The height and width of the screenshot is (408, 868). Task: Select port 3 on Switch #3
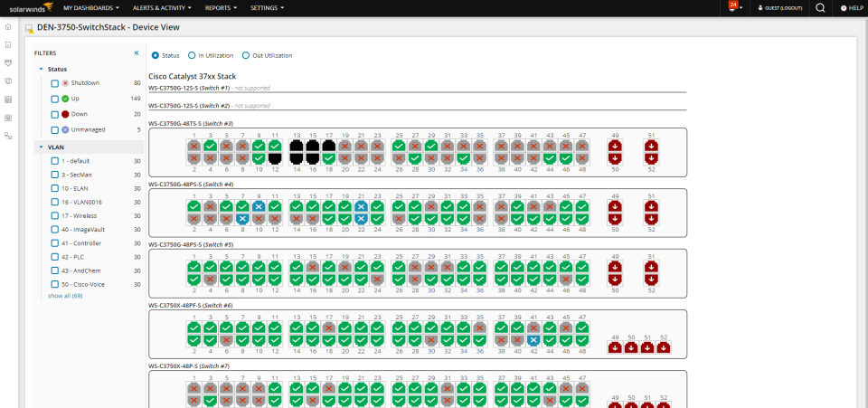click(210, 146)
